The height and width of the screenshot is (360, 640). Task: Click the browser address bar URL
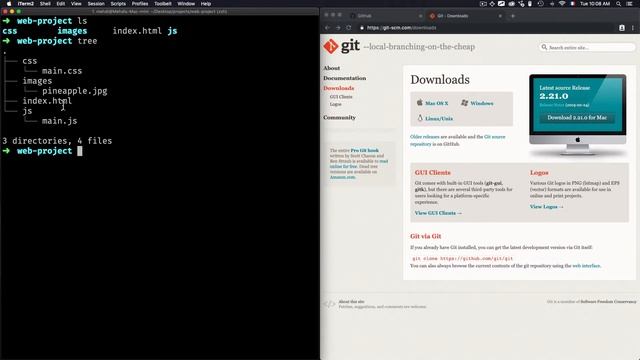[x=402, y=28]
